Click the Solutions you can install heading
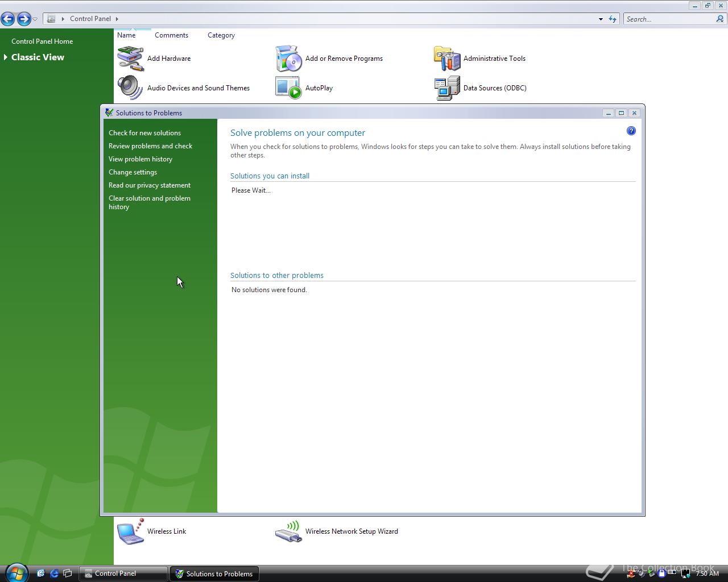 pos(270,176)
